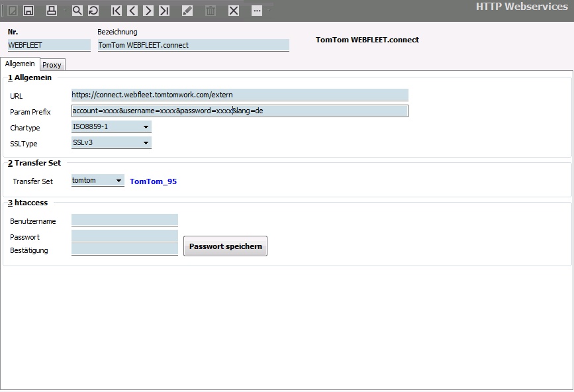Close the form with the X icon
Screen dimensions: 574x392
[x=234, y=11]
